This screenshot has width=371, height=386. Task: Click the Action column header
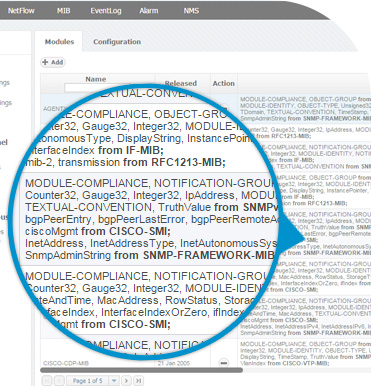click(x=224, y=83)
